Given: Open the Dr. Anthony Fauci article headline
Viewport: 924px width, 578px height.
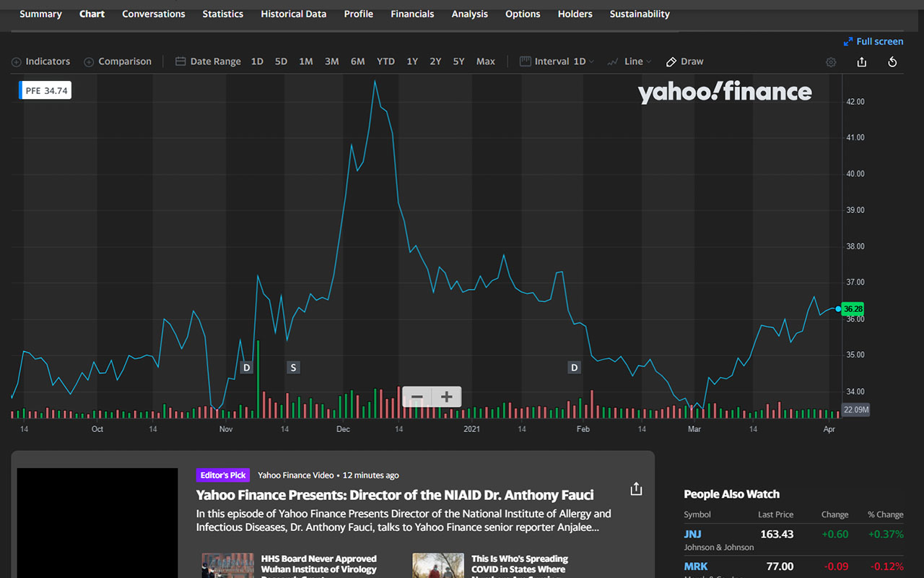Looking at the screenshot, I should click(x=395, y=495).
